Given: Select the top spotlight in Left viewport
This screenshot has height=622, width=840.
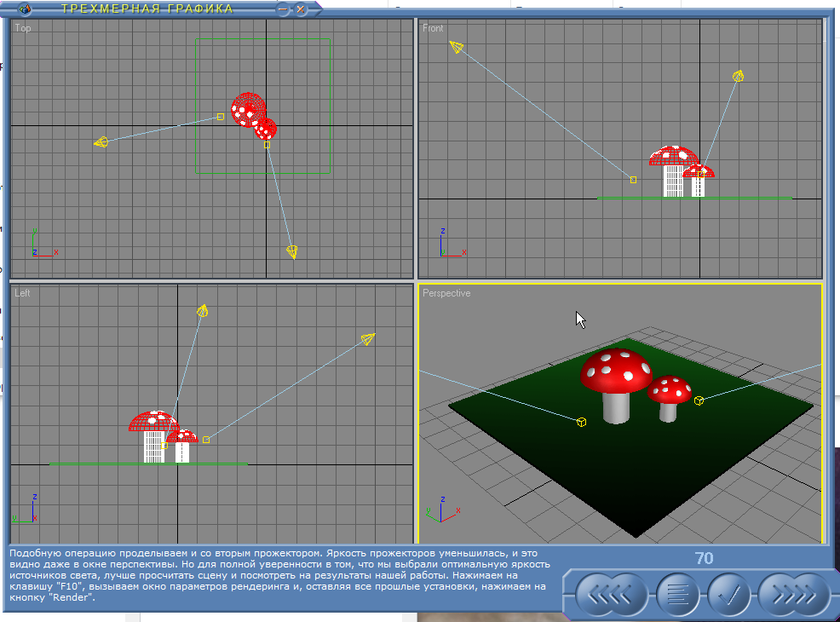Looking at the screenshot, I should click(x=202, y=311).
